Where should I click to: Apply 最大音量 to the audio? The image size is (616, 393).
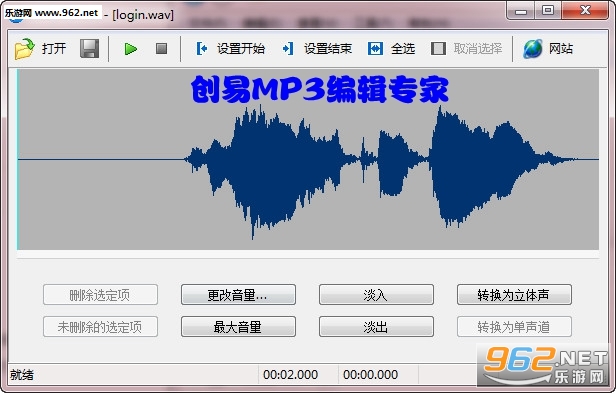[238, 327]
